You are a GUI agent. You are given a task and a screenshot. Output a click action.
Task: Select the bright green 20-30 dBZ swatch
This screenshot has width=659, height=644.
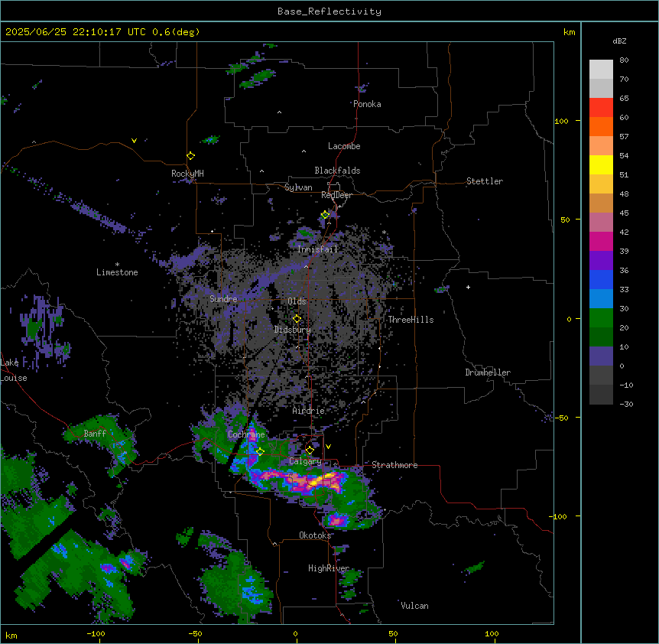pos(601,318)
